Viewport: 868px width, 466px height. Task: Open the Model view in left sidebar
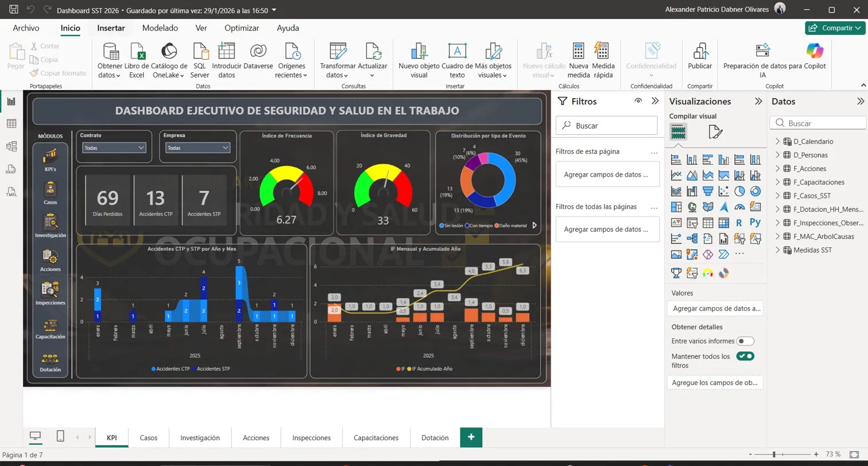coord(11,146)
